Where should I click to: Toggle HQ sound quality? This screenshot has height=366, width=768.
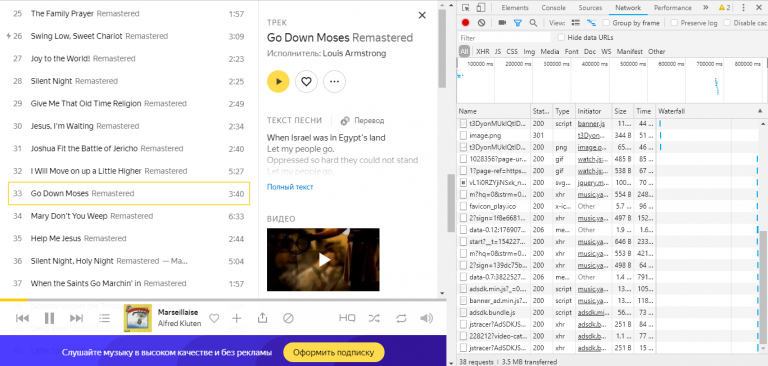click(x=347, y=318)
